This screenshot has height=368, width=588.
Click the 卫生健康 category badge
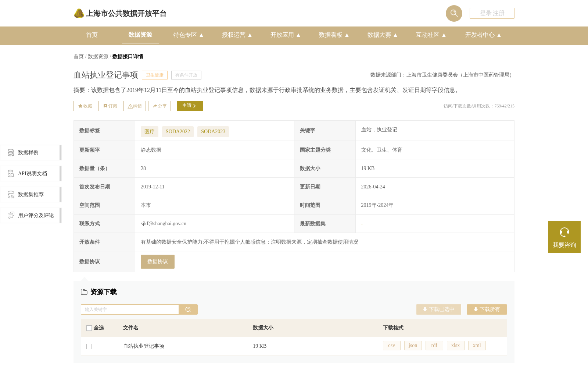tap(155, 75)
